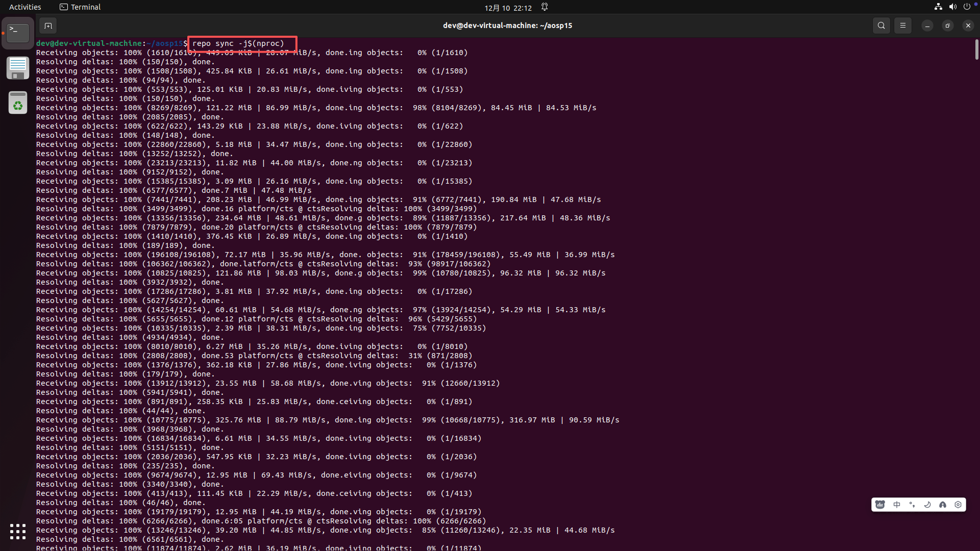Open a new terminal tab

48,26
